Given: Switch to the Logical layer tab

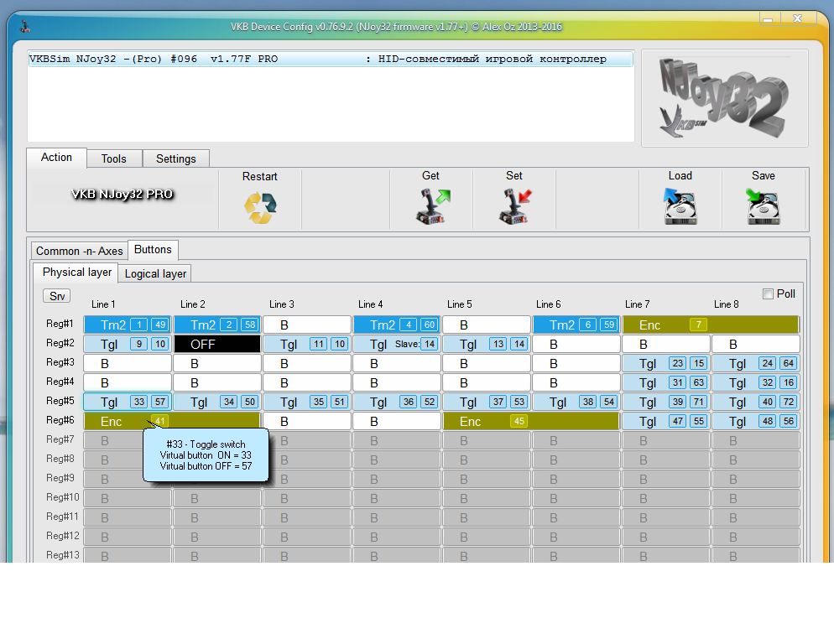Looking at the screenshot, I should point(155,273).
